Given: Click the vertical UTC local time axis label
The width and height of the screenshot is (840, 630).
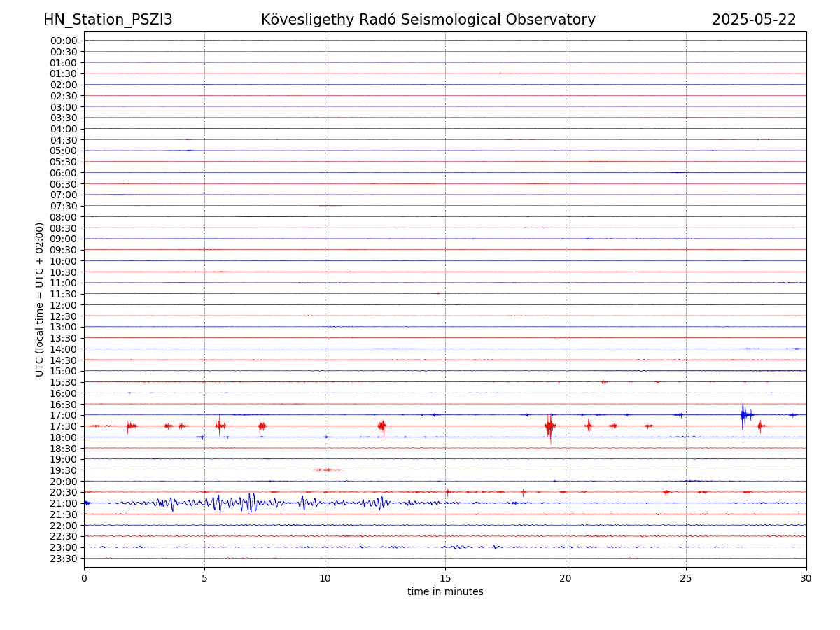Looking at the screenshot, I should point(40,300).
